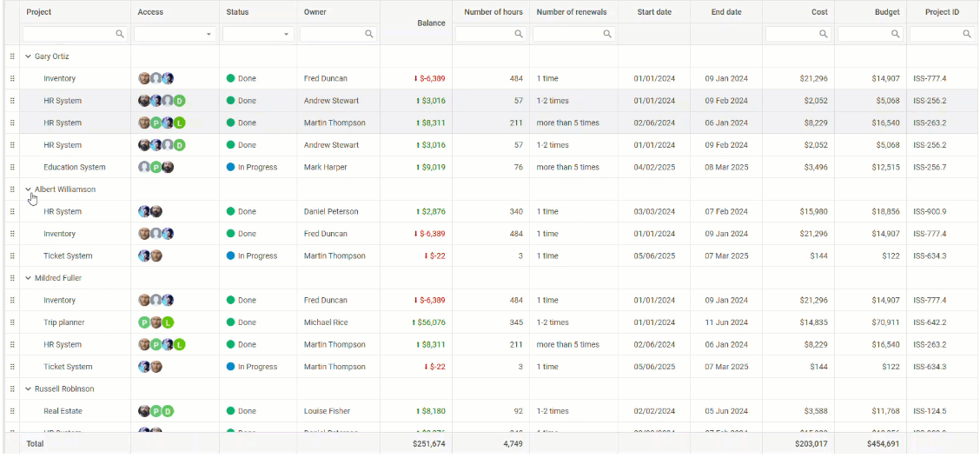Collapse the Albert Williamson group
The image size is (980, 458).
click(x=28, y=189)
